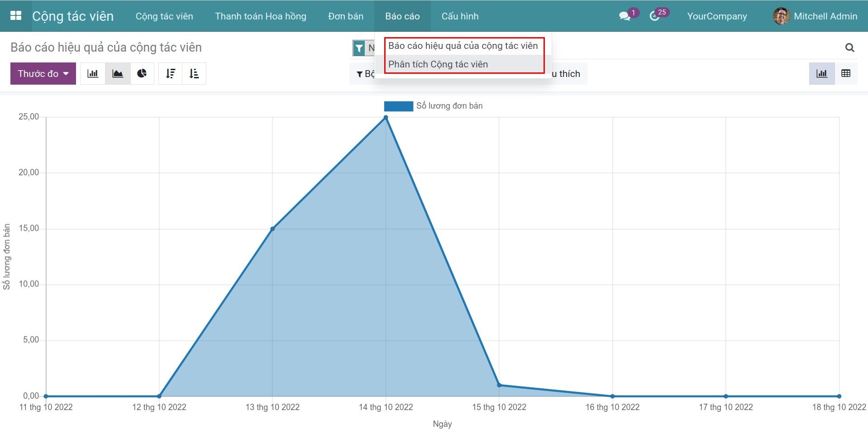Sort chart data in ascending order
The image size is (868, 430).
coord(194,74)
